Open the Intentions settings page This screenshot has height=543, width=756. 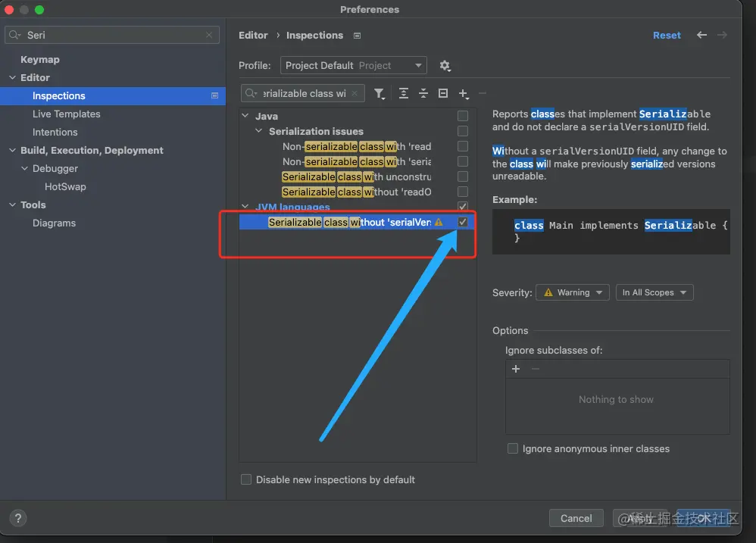55,132
